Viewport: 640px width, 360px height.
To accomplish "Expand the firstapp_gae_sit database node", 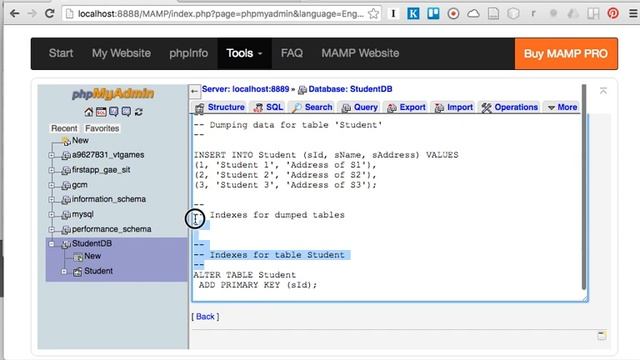I will 51,170.
